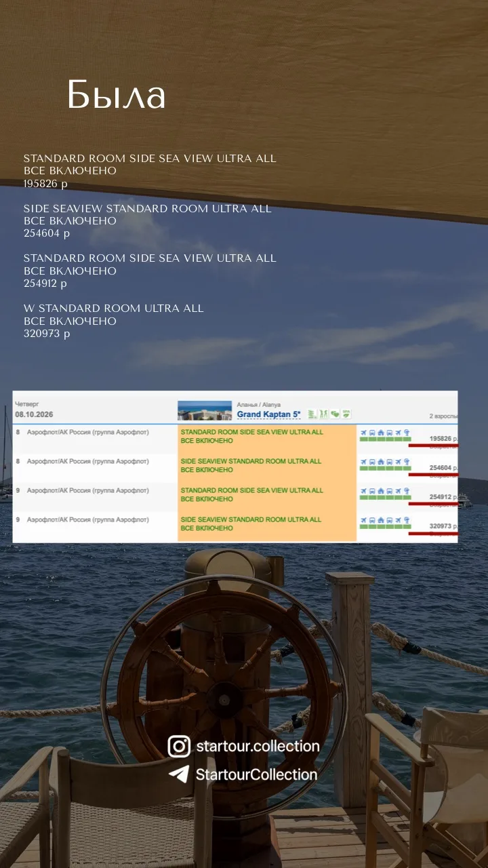The height and width of the screenshot is (868, 488).
Task: Click the orange room cell in the 254604 row
Action: pos(267,467)
